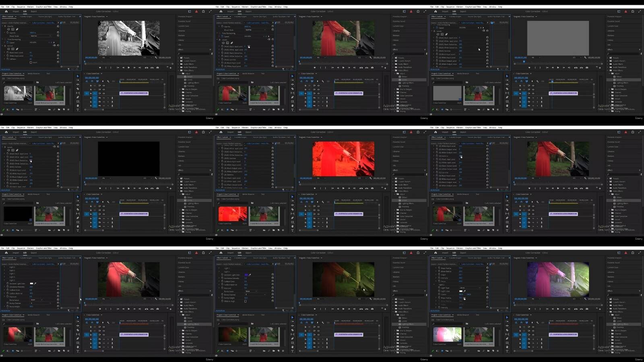Select Type tool in the purple-tinted preview window

click(507, 351)
